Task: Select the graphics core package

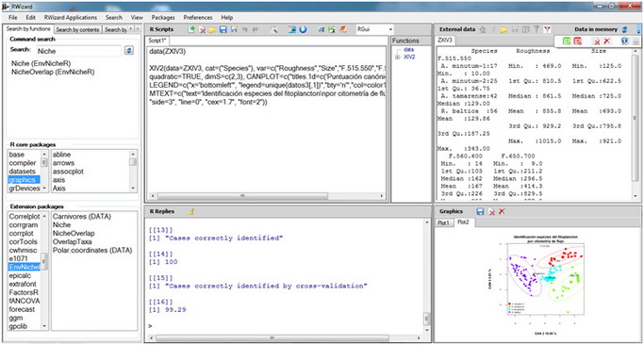Action: 24,180
